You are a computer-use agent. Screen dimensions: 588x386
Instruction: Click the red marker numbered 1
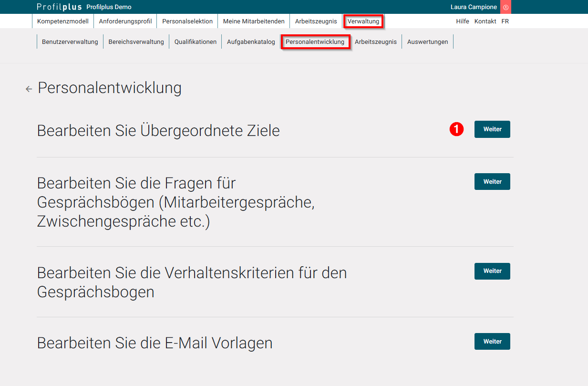point(456,129)
